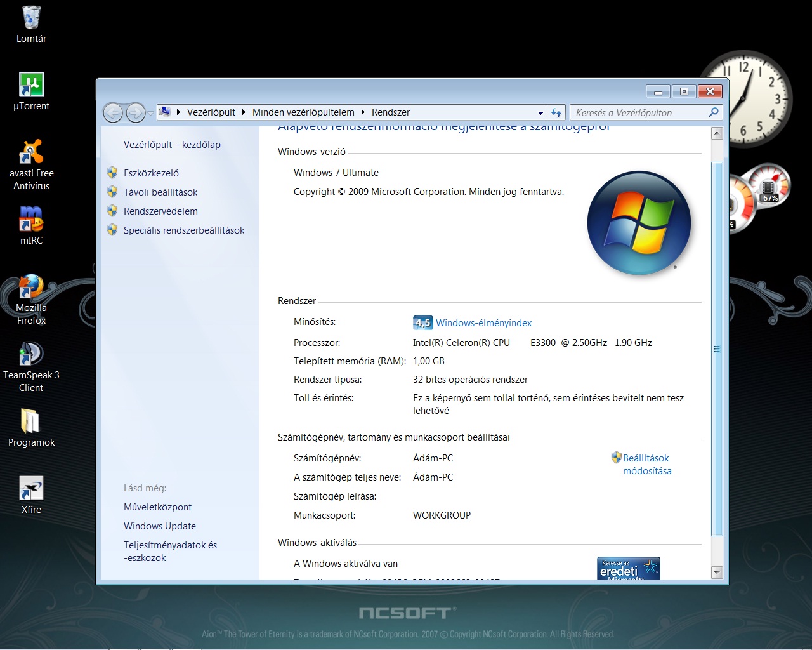The height and width of the screenshot is (650, 812).
Task: Click the Rendszer breadcrumb
Action: 391,112
